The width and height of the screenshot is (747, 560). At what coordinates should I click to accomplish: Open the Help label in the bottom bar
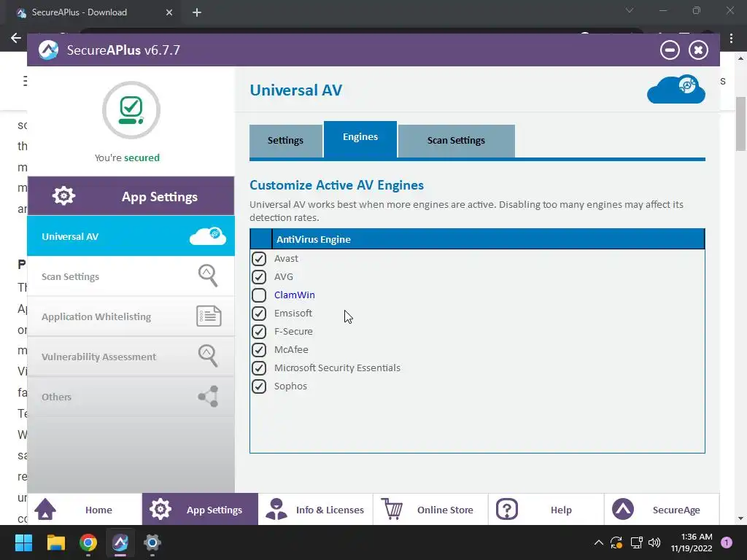(x=561, y=510)
